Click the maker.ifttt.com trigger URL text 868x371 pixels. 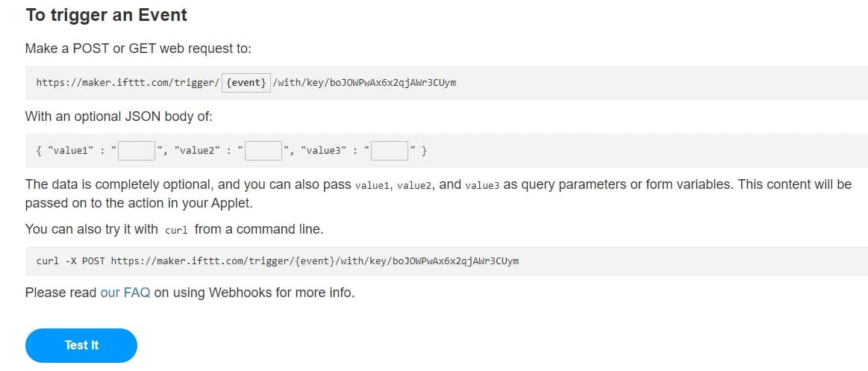[x=127, y=82]
